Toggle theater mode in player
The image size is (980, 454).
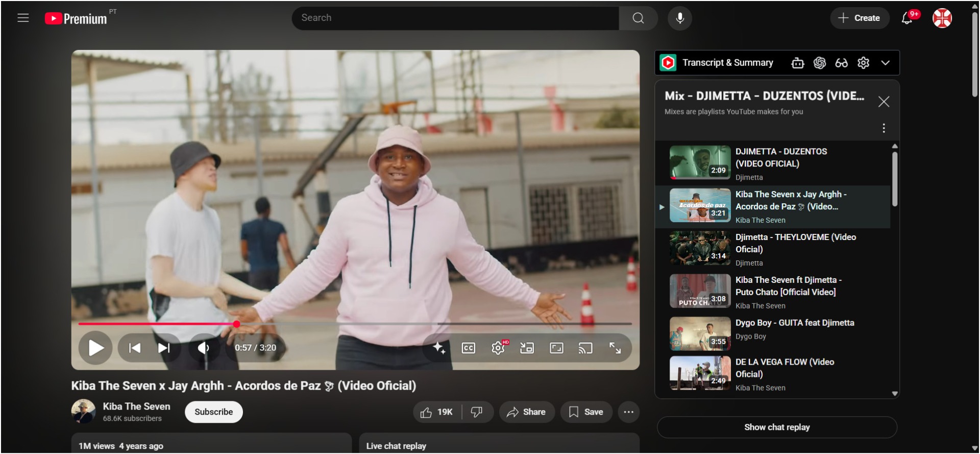tap(556, 348)
